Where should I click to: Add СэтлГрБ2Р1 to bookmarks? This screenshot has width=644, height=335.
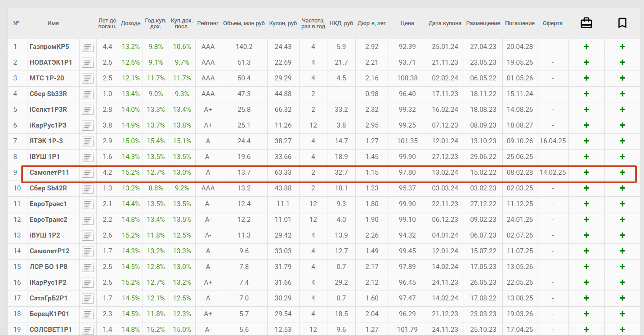[622, 298]
